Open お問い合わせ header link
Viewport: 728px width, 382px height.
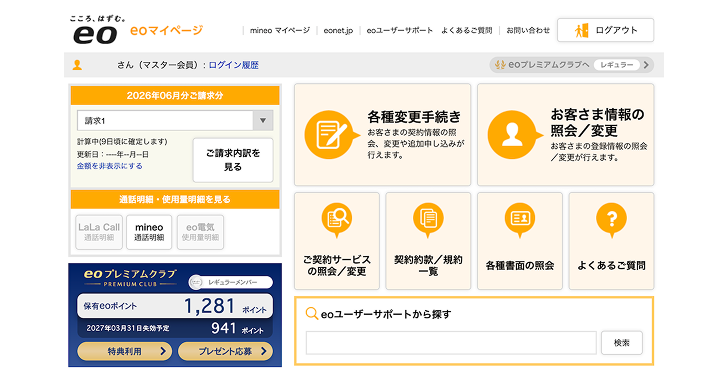(x=528, y=30)
